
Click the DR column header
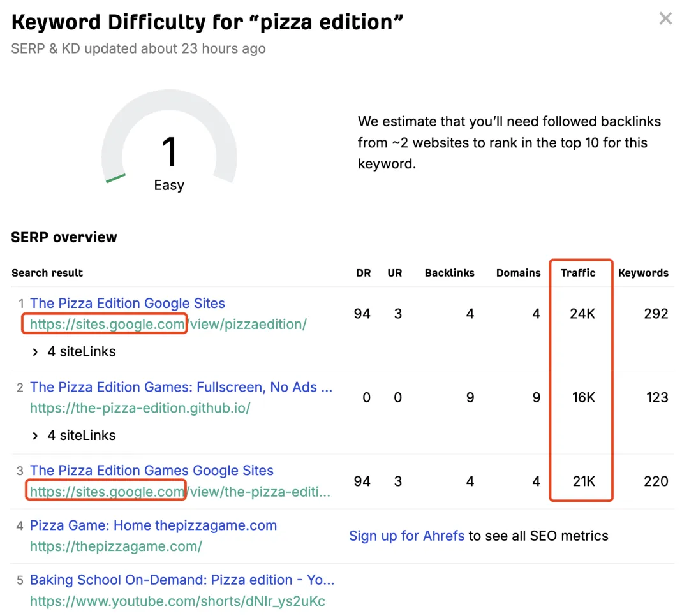point(363,273)
